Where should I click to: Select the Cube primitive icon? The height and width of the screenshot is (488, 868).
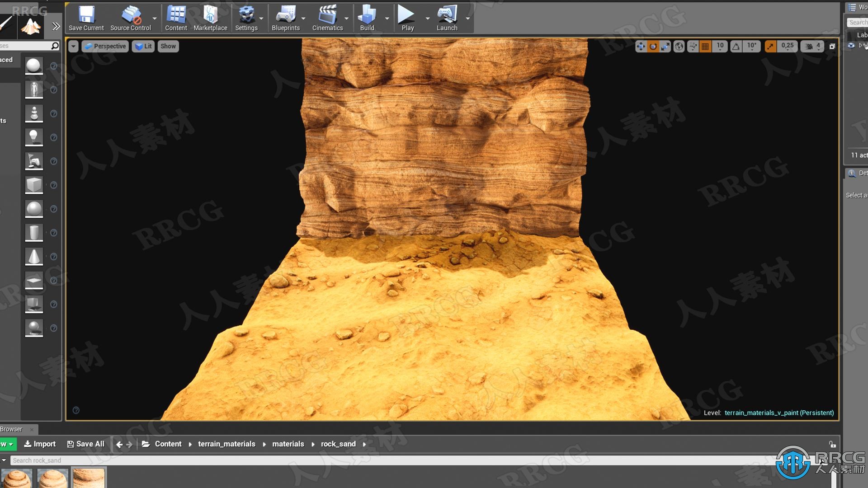pos(34,185)
